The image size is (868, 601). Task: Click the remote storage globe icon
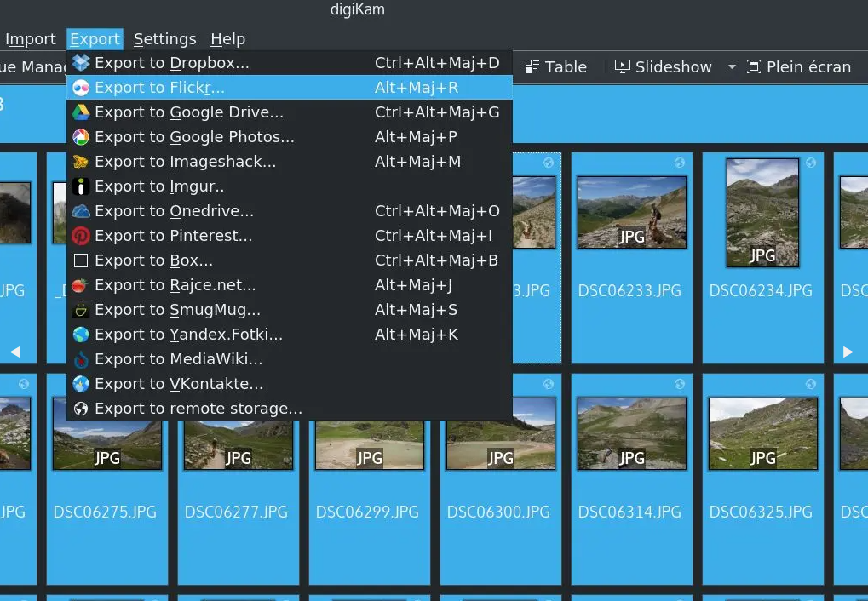(81, 409)
